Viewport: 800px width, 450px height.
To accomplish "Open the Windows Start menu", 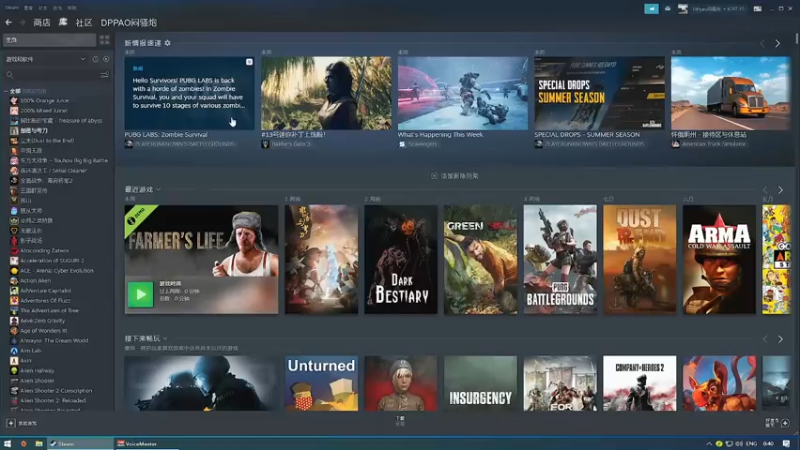I will point(7,444).
